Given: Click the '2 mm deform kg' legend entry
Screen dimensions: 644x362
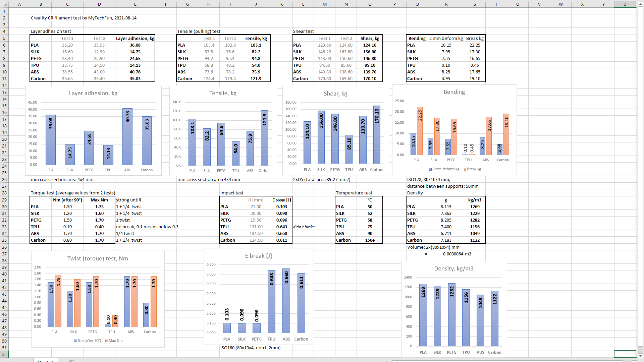Looking at the screenshot, I should click(444, 169).
